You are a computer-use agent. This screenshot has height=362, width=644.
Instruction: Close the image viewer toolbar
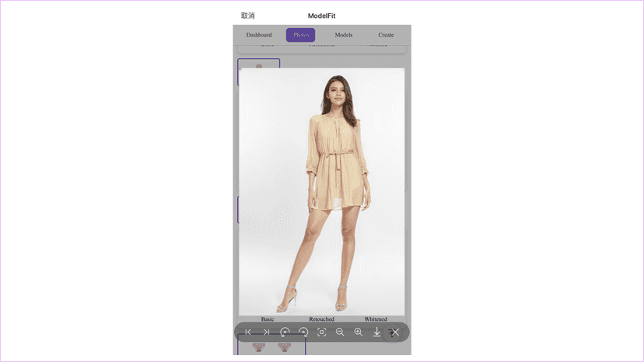tap(394, 332)
